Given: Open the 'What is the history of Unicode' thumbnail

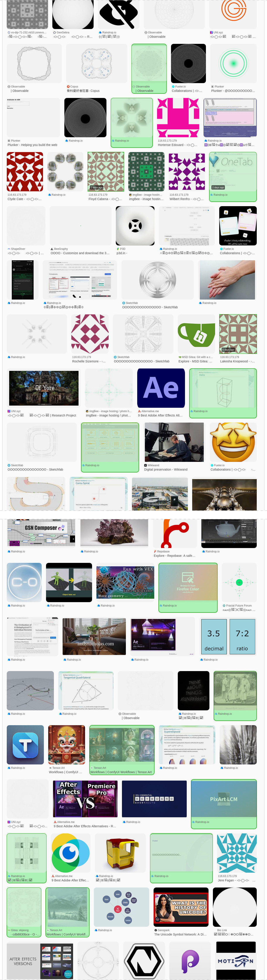Looking at the screenshot, I should [181, 906].
